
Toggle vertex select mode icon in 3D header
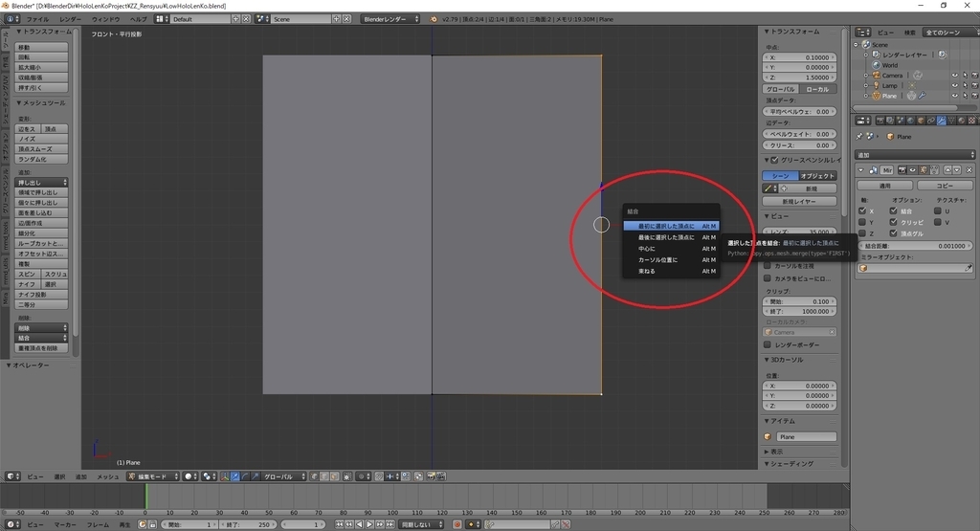[x=314, y=476]
